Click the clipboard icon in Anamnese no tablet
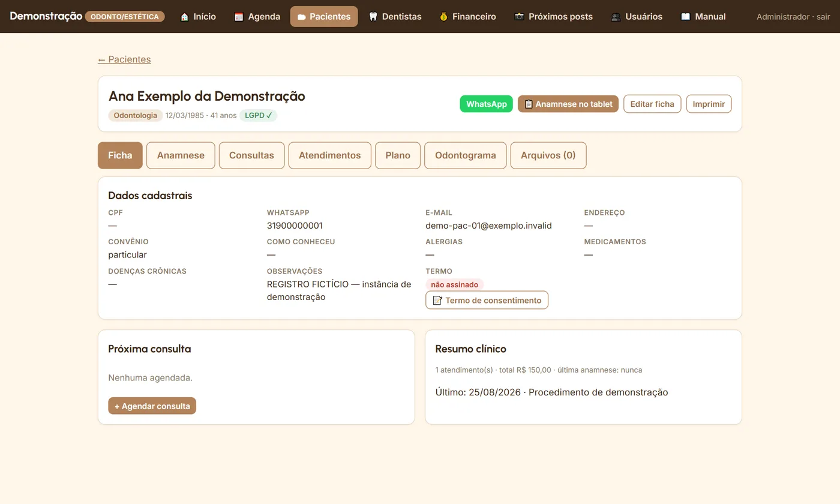 [x=529, y=104]
